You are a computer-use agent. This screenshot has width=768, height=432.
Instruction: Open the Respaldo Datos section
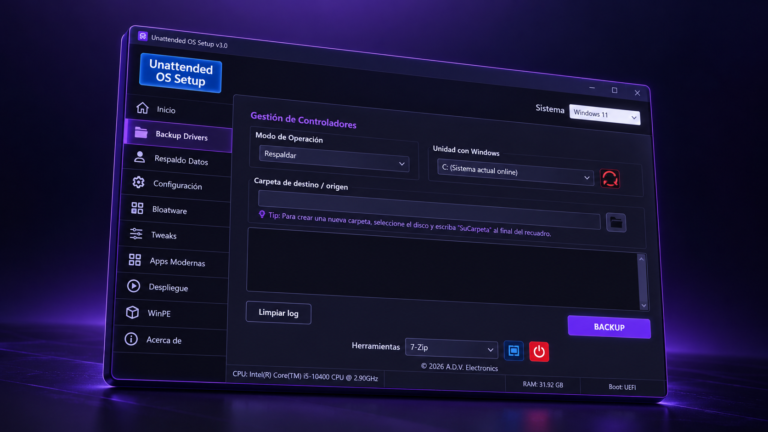click(x=177, y=160)
